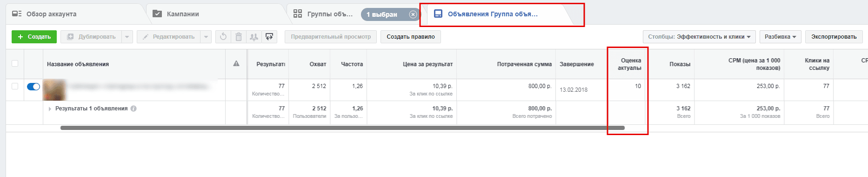Screen dimensions: 868x177
Task: Click the warning triangle column icon
Action: tap(236, 64)
